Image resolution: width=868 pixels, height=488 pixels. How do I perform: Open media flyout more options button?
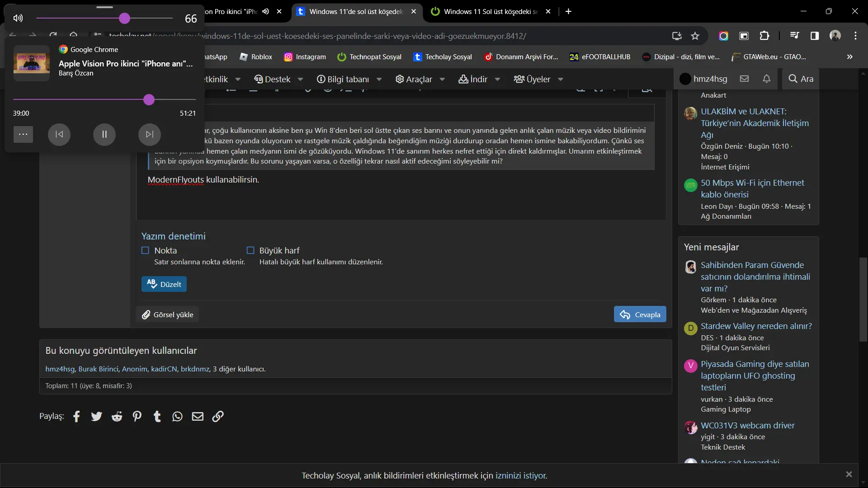pyautogui.click(x=23, y=134)
